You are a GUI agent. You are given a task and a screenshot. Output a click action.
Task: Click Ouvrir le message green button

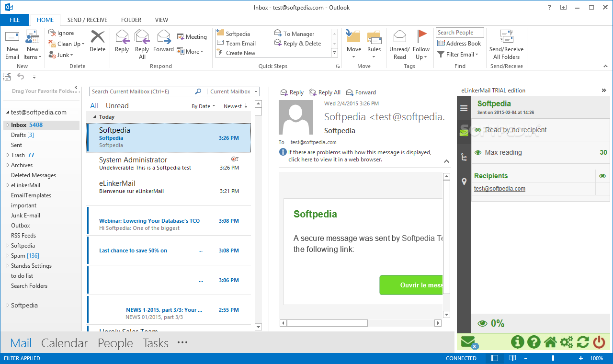coord(411,285)
